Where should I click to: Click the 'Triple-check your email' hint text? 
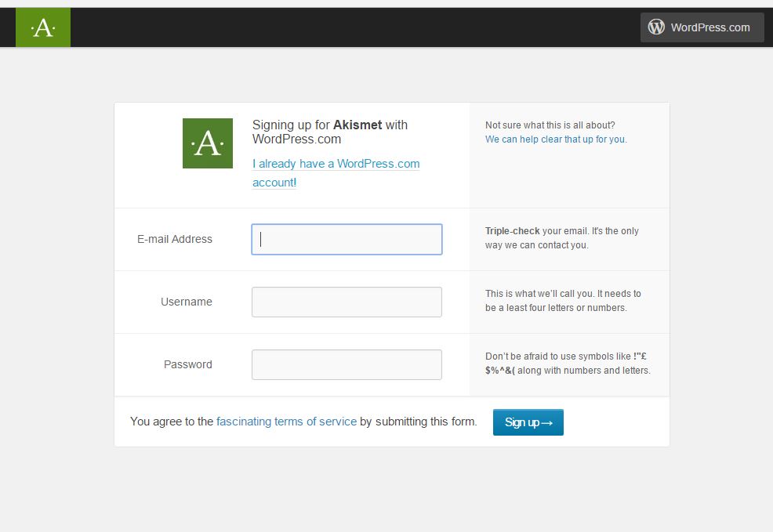tap(561, 238)
